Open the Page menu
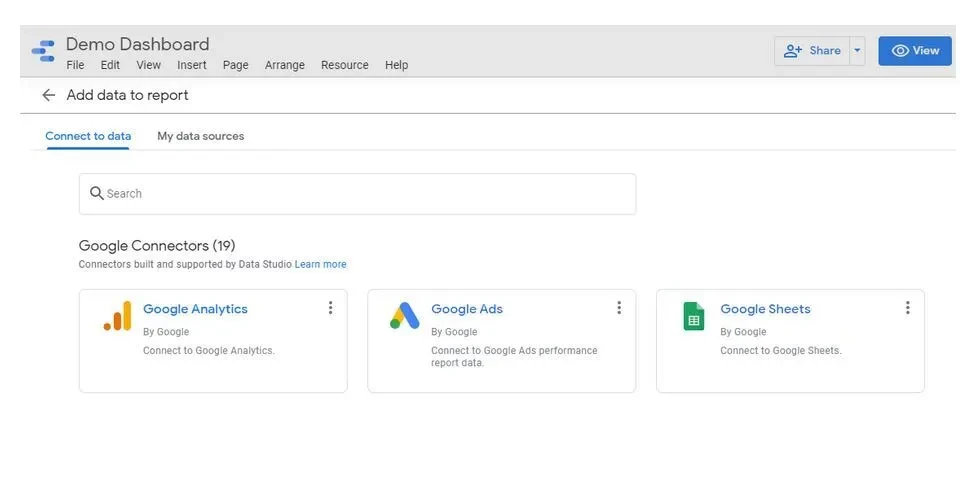979x497 pixels. (235, 65)
